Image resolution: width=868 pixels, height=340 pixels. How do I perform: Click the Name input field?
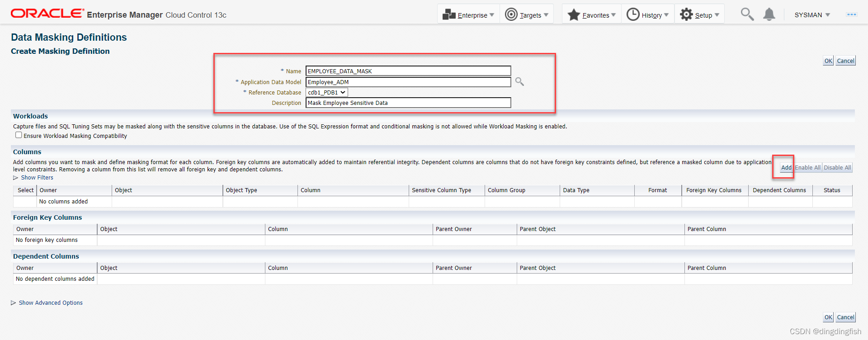408,71
